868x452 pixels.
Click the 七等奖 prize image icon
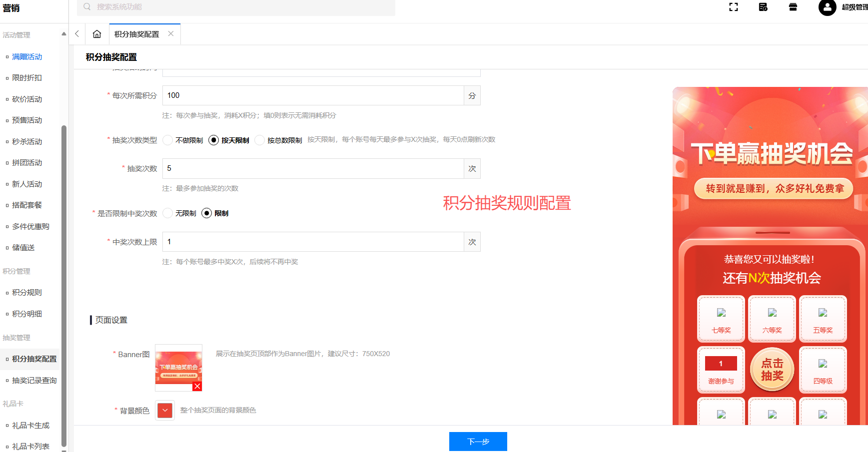click(x=721, y=313)
